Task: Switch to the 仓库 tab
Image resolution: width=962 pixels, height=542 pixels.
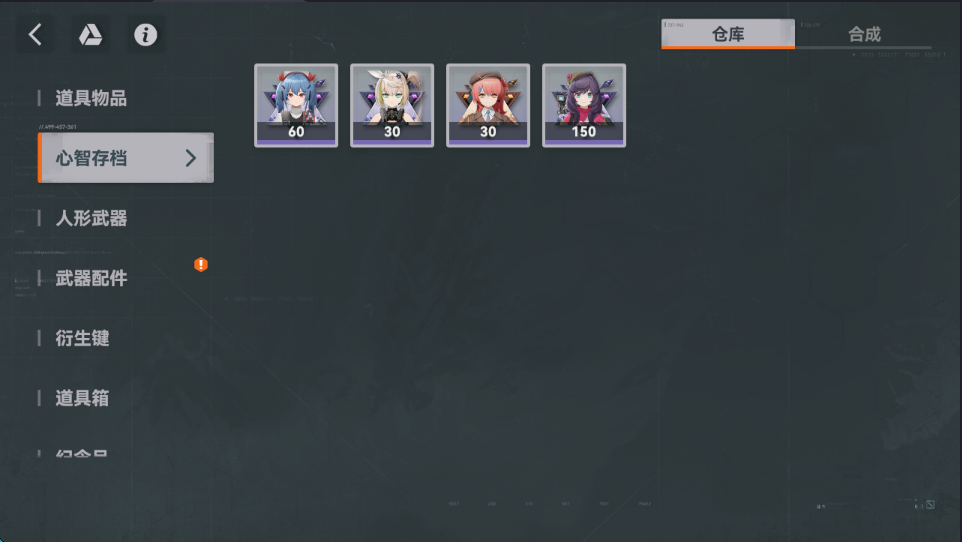Action: coord(728,34)
